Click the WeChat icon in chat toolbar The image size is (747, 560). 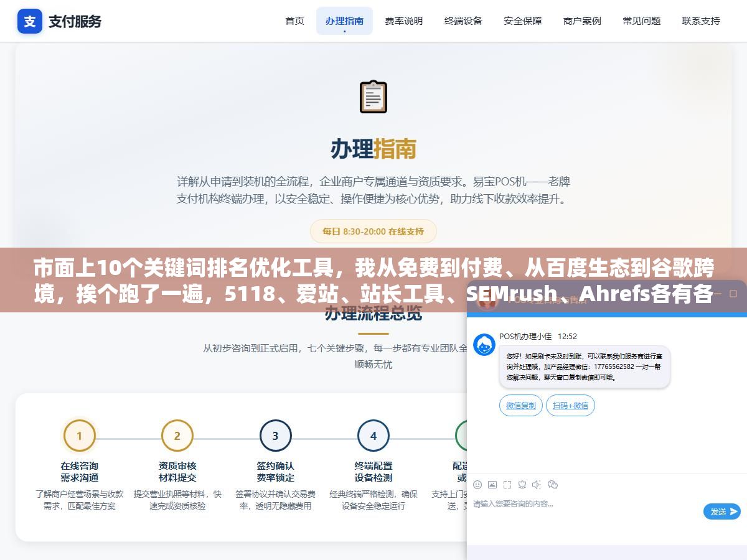pyautogui.click(x=553, y=485)
